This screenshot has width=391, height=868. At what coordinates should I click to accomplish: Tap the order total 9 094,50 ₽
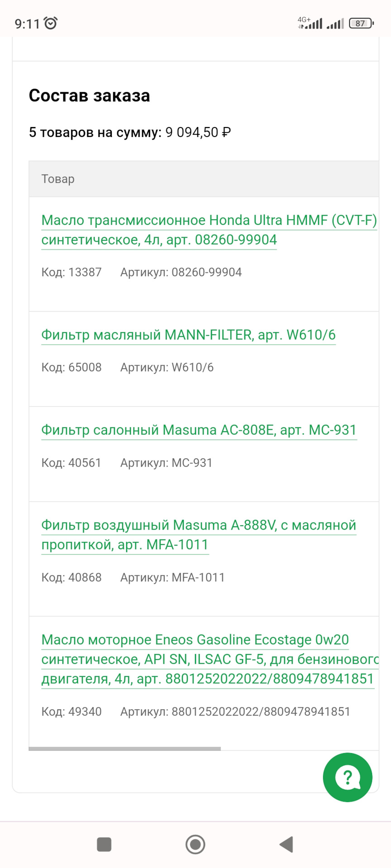point(198,132)
